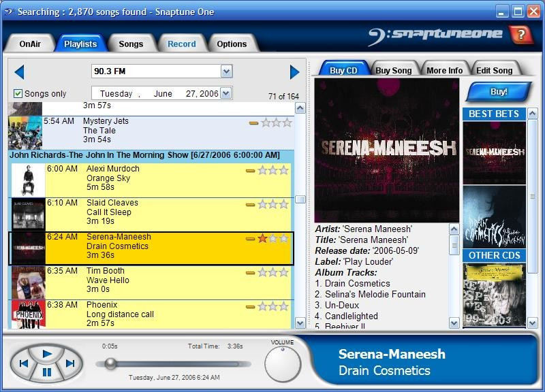Viewport: 545px width, 392px height.
Task: Rate Tim Booth with first star
Action: point(262,272)
